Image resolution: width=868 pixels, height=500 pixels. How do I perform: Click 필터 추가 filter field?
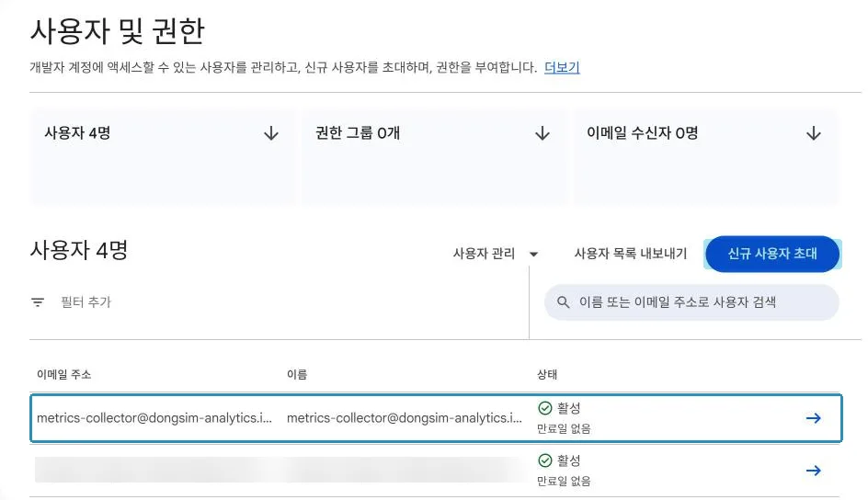tap(86, 302)
